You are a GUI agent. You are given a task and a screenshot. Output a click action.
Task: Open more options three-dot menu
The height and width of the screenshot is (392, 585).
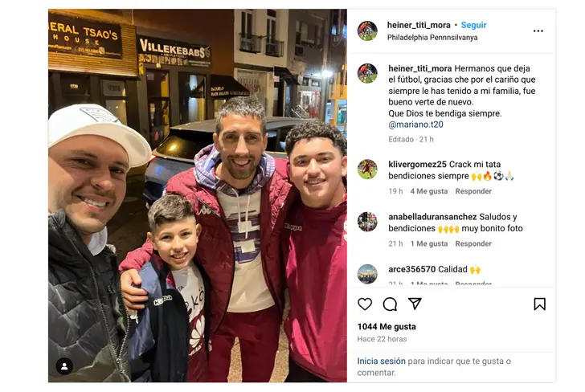point(538,31)
